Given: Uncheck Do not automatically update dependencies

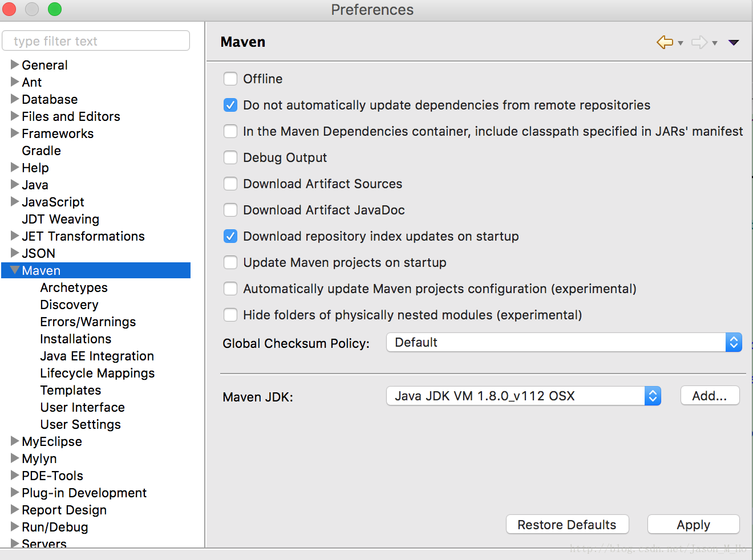Looking at the screenshot, I should coord(230,105).
